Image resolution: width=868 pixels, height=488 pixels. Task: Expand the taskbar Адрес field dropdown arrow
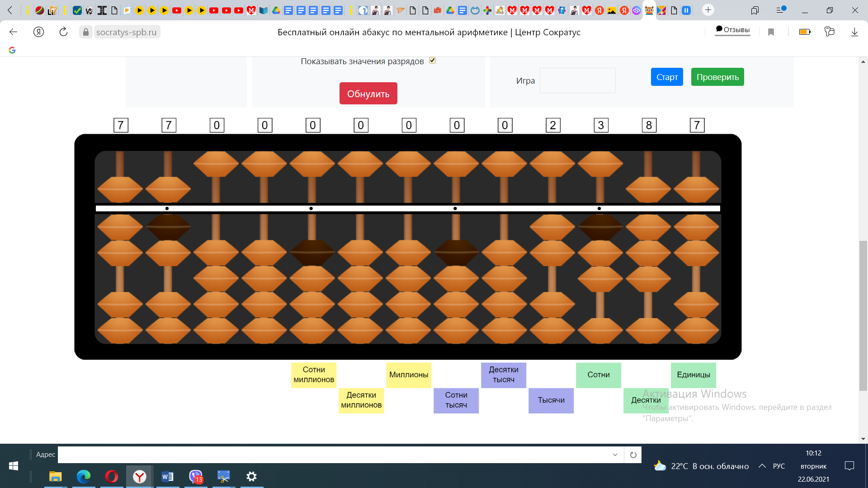615,455
